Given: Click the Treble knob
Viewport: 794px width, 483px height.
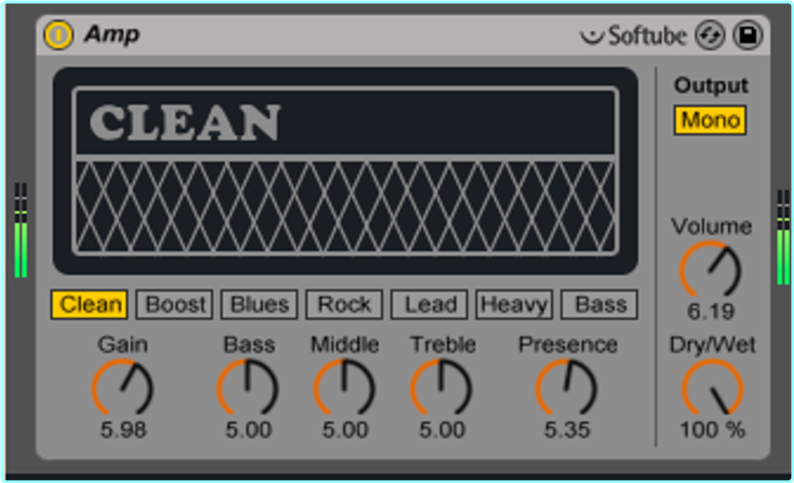Looking at the screenshot, I should (441, 388).
